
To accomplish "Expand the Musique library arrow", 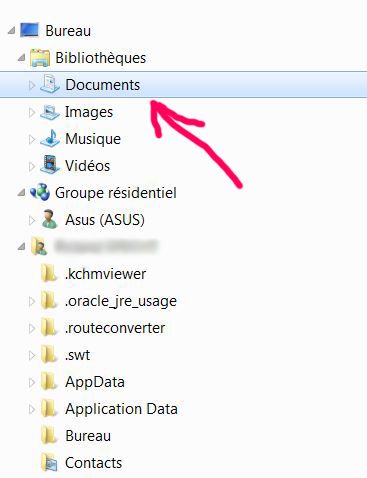I will tap(32, 139).
